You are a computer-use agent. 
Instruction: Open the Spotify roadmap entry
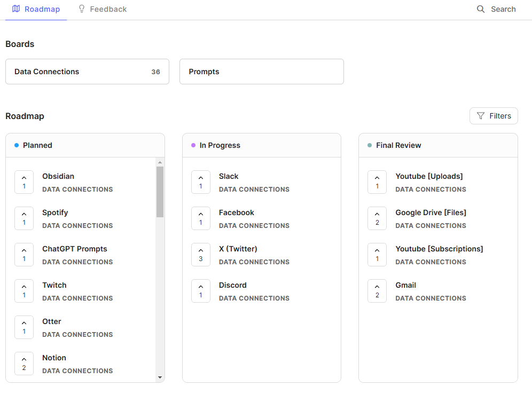pos(55,212)
